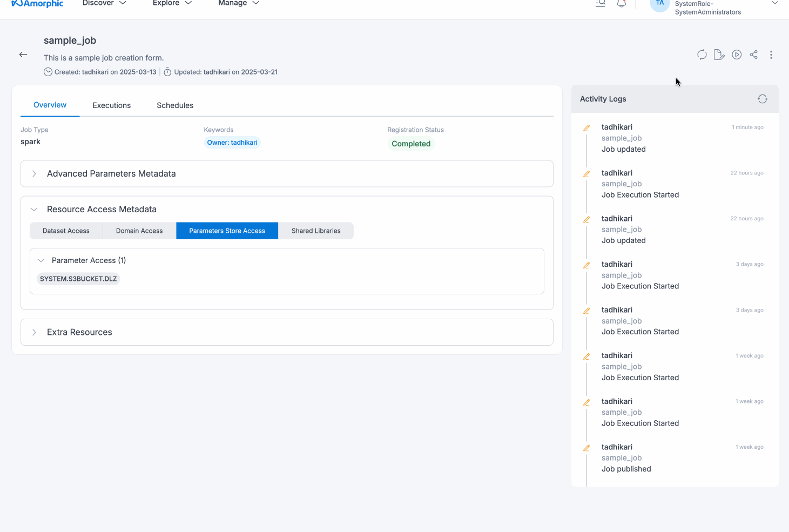789x532 pixels.
Task: Select the Dataset Access tab
Action: [66, 231]
